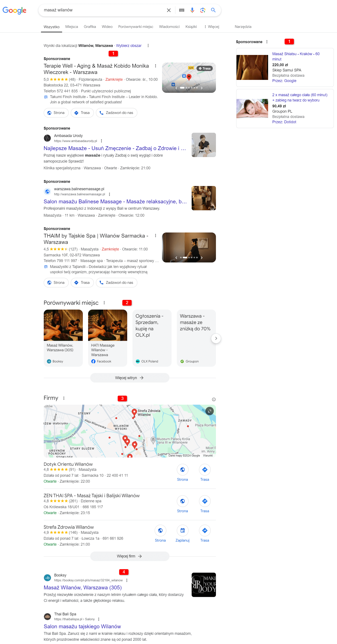This screenshot has width=337, height=644.
Task: Advance THAIM photo carousel with right arrow
Action: [202, 257]
